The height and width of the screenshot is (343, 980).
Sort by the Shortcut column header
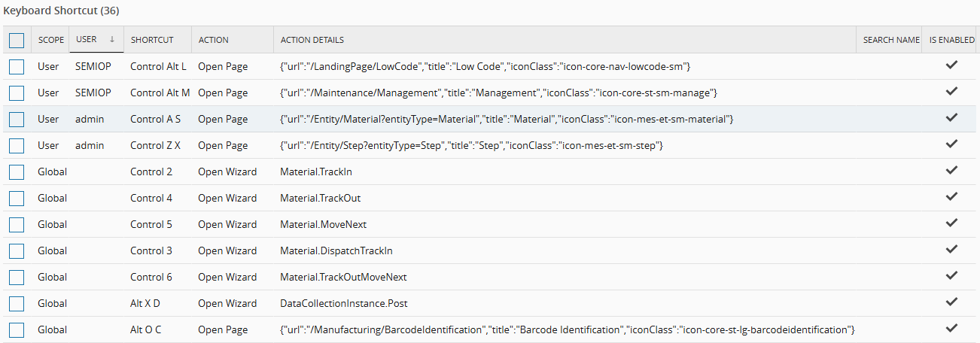point(152,40)
